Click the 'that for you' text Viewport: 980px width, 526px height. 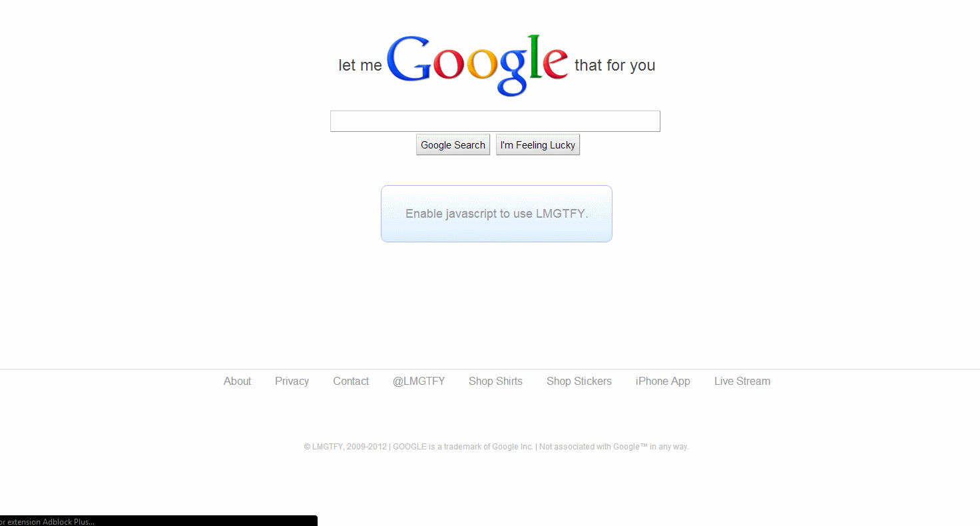(x=615, y=65)
